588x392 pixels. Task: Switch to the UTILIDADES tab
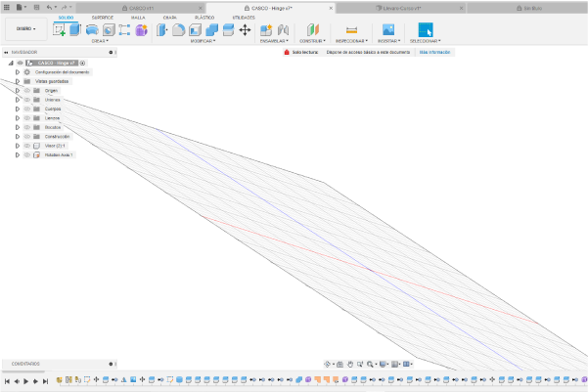244,18
